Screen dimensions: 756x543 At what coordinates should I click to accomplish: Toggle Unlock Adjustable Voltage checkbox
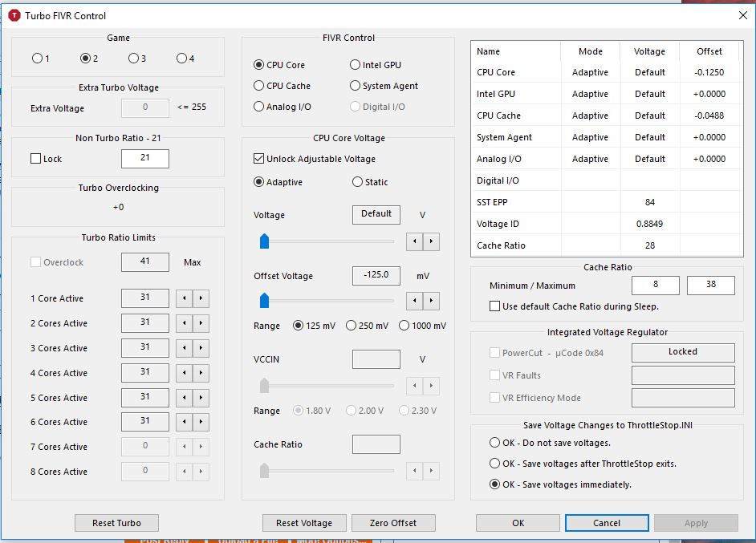coord(259,159)
